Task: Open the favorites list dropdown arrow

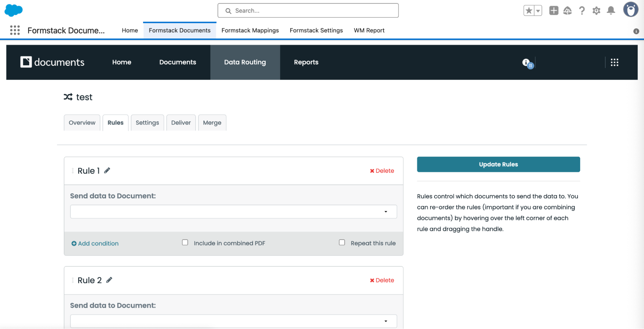Action: [538, 11]
